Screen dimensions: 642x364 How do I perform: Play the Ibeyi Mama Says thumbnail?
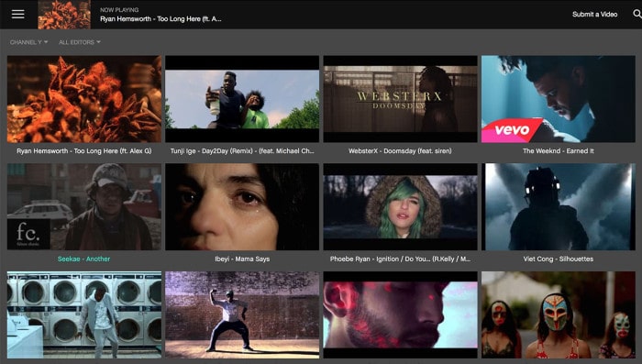pos(242,207)
